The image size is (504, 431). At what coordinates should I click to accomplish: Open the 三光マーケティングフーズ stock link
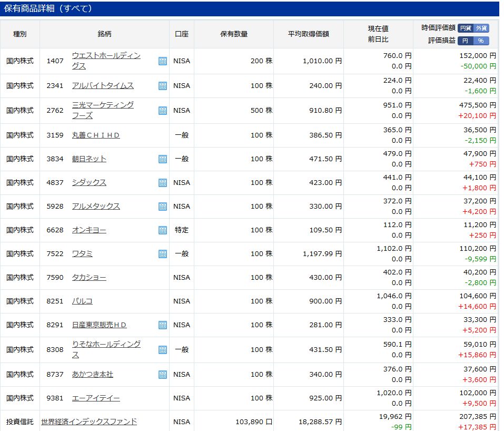pyautogui.click(x=103, y=110)
